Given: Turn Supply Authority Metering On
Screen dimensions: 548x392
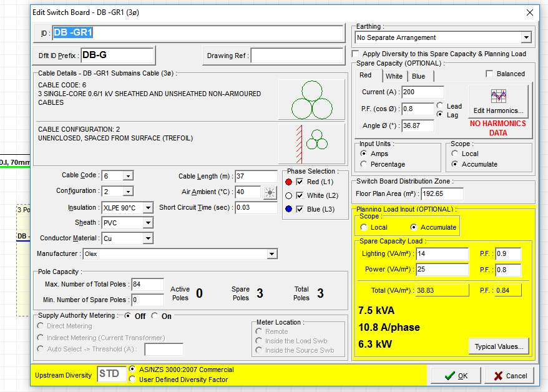Looking at the screenshot, I should 155,316.
